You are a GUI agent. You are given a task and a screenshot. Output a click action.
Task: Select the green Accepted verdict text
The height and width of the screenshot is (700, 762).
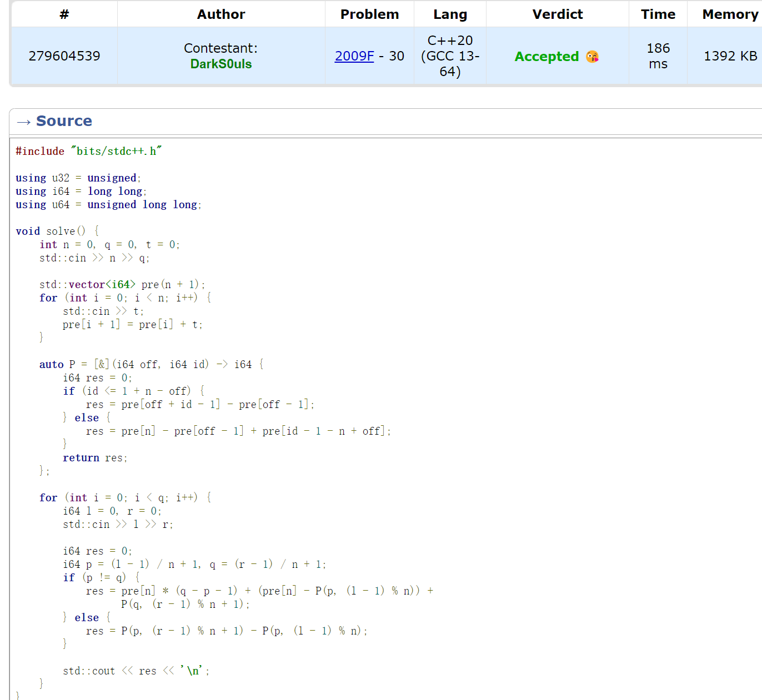click(x=546, y=57)
